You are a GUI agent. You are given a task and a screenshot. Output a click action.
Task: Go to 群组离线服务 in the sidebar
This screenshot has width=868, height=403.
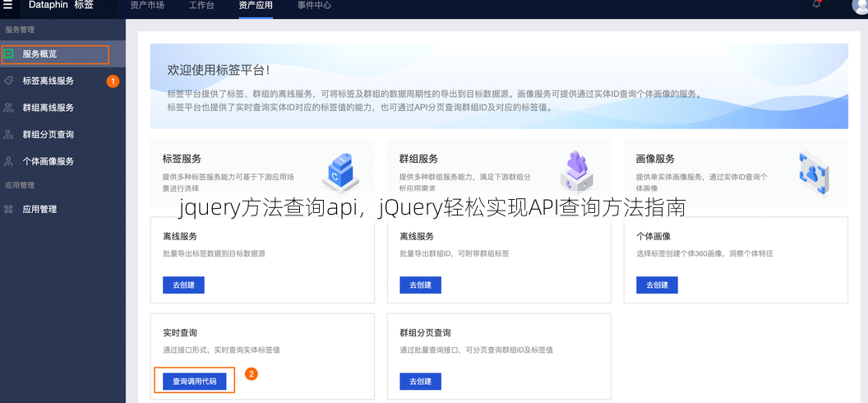pos(62,108)
